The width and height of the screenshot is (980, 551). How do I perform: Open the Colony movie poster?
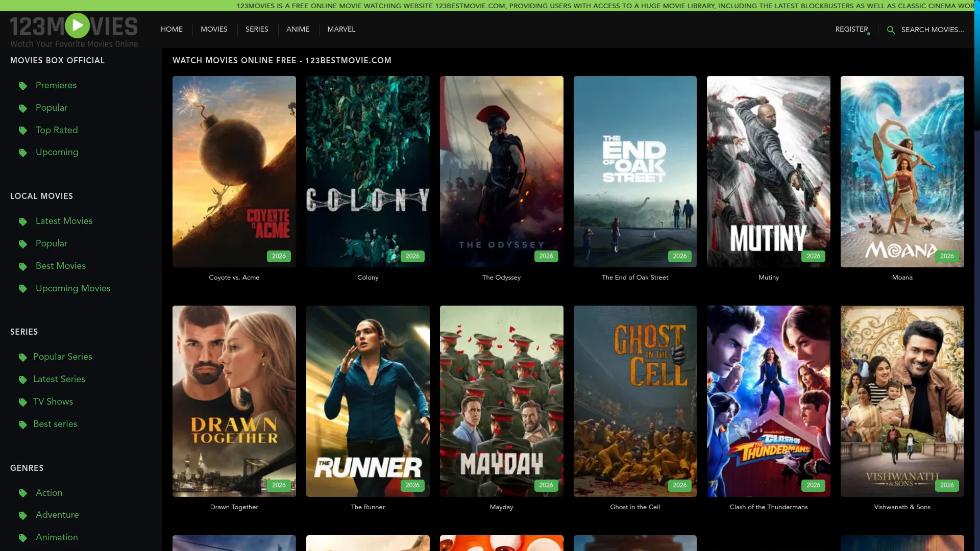point(368,171)
